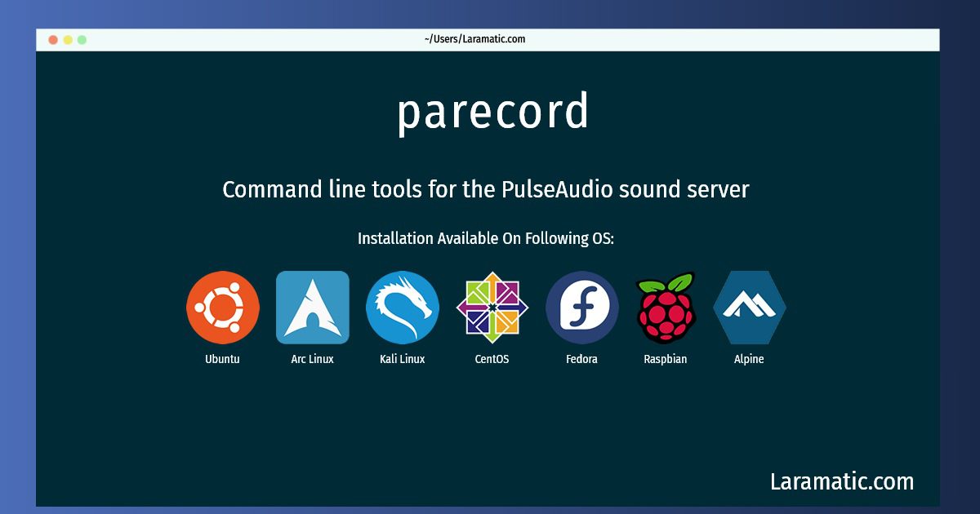
Task: Click the Raspbian text label
Action: pos(666,359)
